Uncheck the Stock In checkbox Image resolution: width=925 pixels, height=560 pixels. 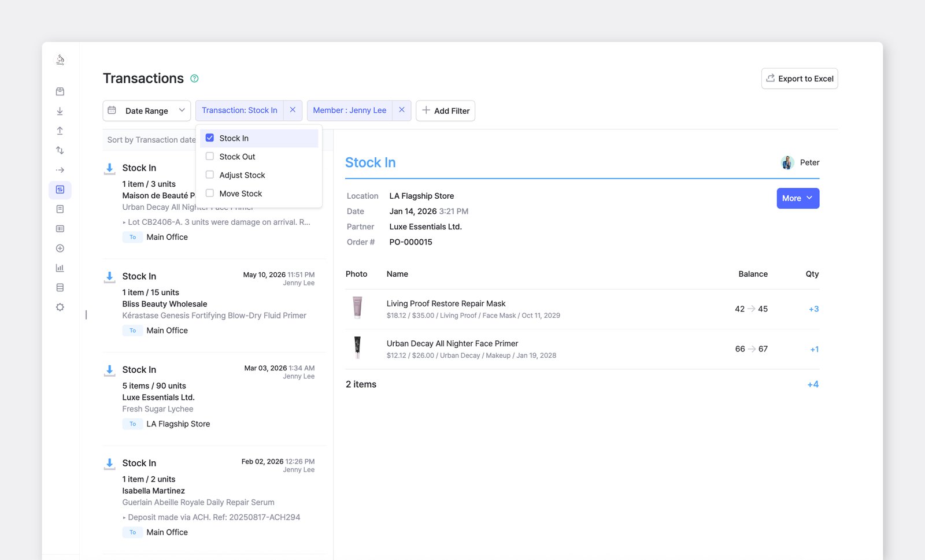[210, 138]
